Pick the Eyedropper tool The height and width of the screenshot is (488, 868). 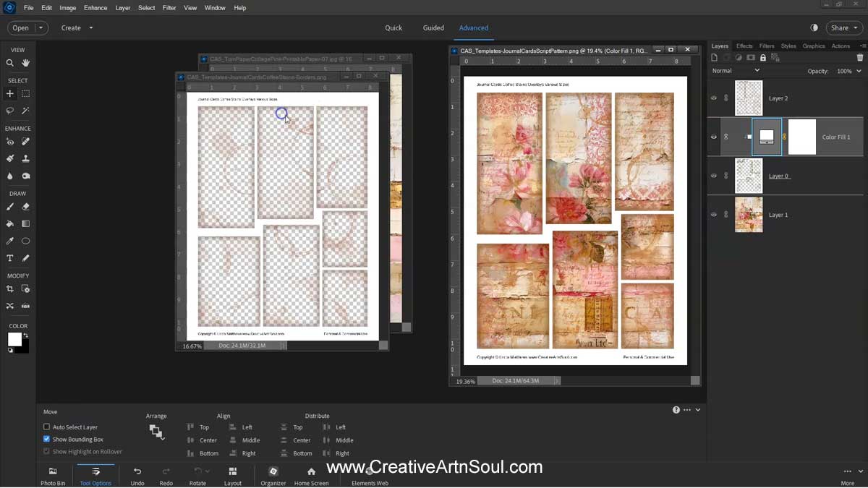9,241
